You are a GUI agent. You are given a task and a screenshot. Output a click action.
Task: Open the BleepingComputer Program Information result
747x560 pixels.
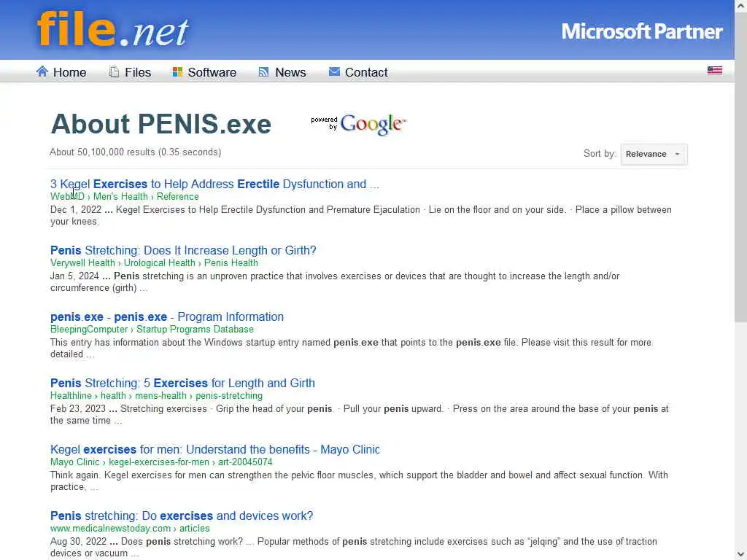(x=167, y=316)
